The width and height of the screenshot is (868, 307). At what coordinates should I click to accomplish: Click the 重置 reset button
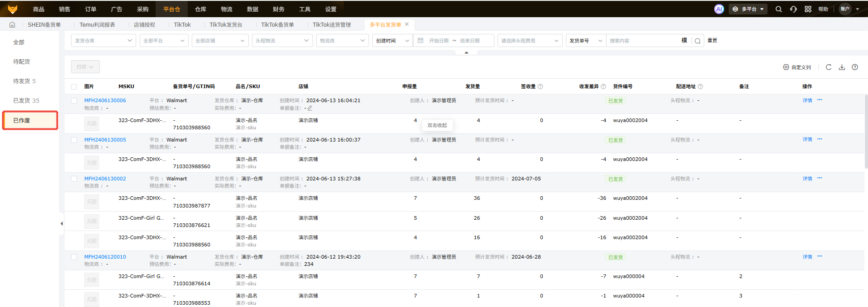tap(712, 41)
